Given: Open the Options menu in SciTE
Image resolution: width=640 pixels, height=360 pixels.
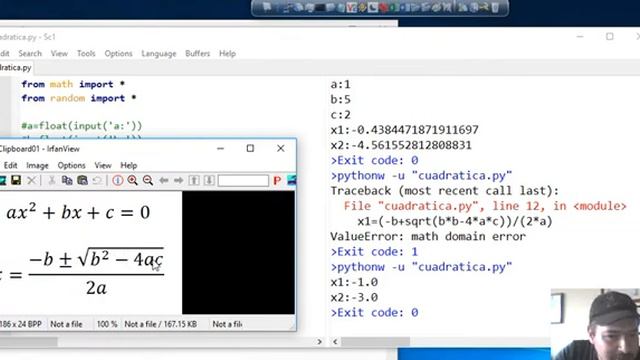Looking at the screenshot, I should [x=118, y=53].
